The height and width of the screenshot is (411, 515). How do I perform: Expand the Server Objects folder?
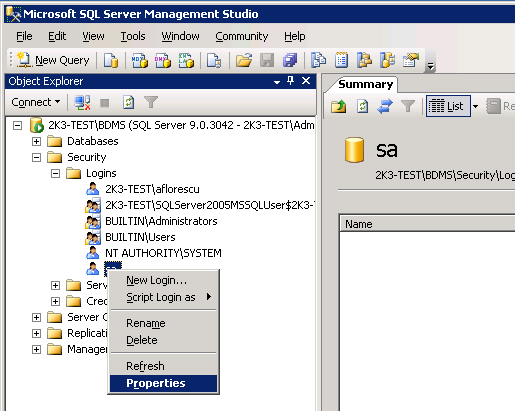pos(36,318)
